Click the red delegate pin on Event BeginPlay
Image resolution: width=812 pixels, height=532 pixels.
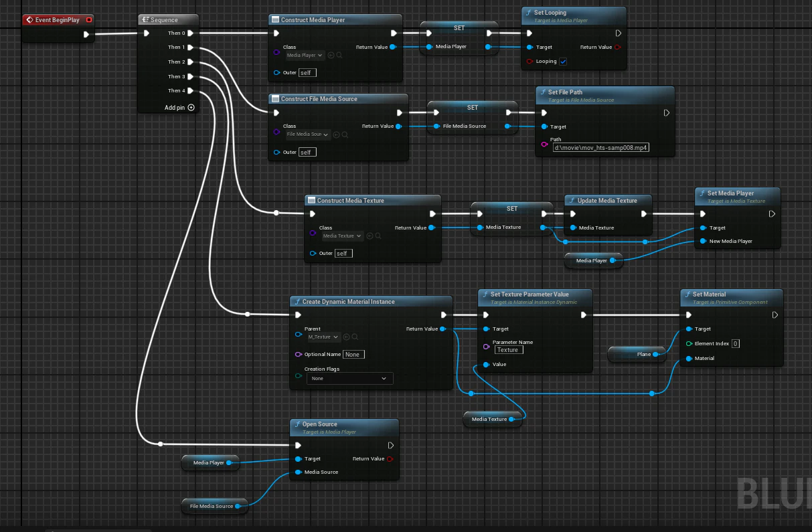(89, 20)
